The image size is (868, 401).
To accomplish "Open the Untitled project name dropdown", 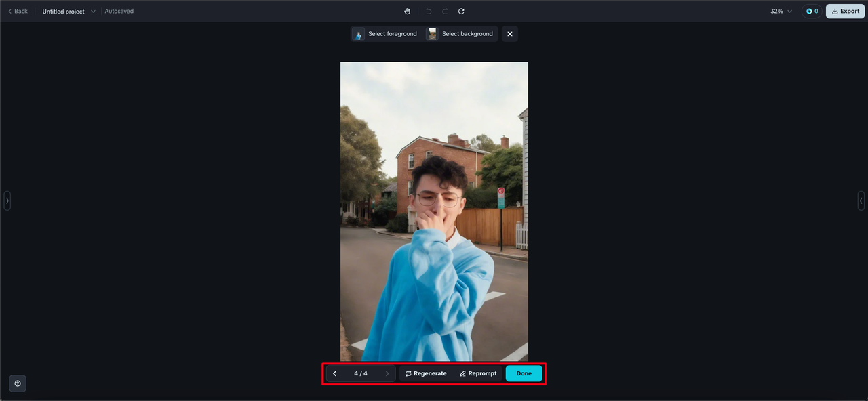I will [x=69, y=12].
